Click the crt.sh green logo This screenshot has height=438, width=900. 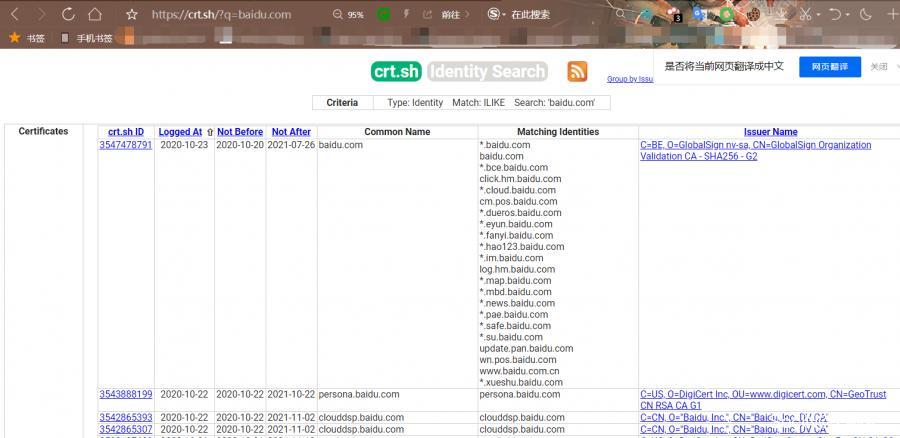click(396, 71)
